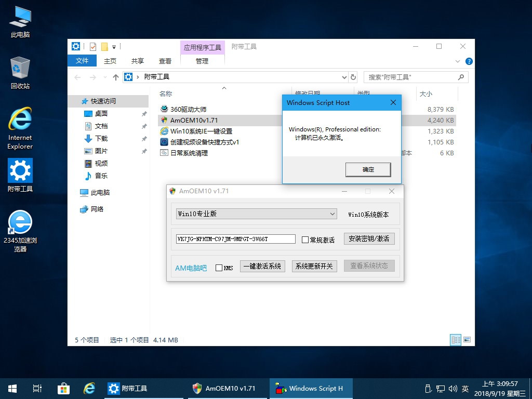This screenshot has height=399, width=532.
Task: Switch to the 主页 ribbon tab
Action: pyautogui.click(x=110, y=61)
